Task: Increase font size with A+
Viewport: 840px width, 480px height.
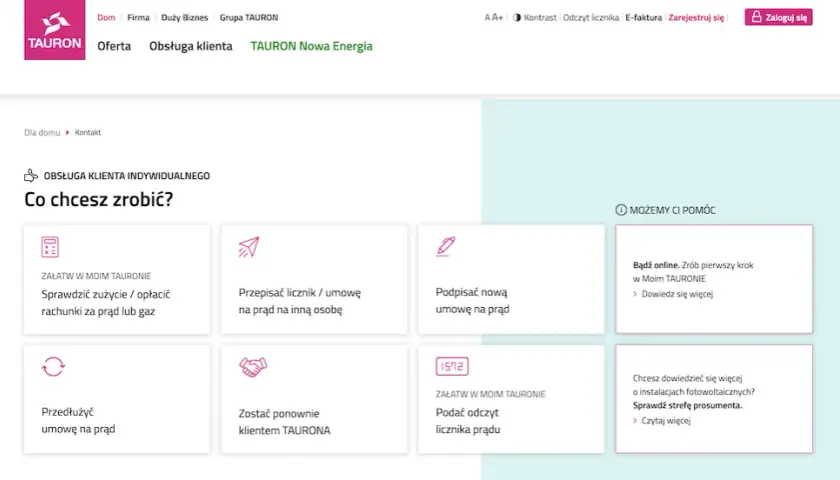Action: [498, 17]
